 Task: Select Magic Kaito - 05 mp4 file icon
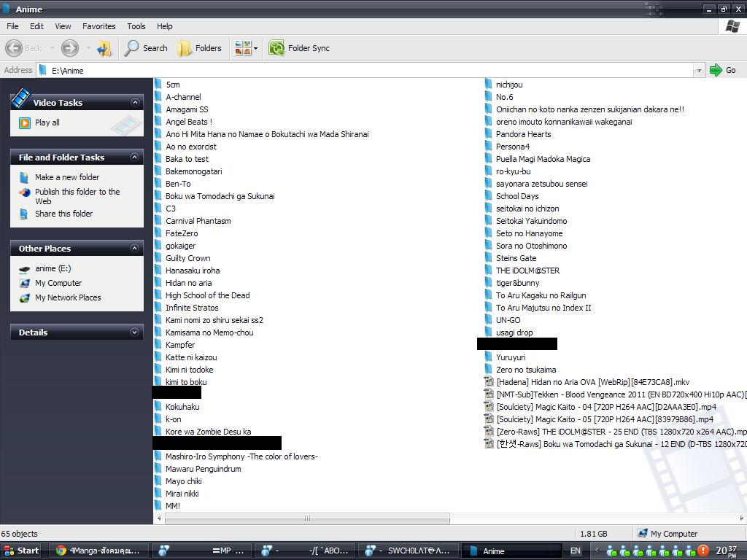tap(488, 419)
